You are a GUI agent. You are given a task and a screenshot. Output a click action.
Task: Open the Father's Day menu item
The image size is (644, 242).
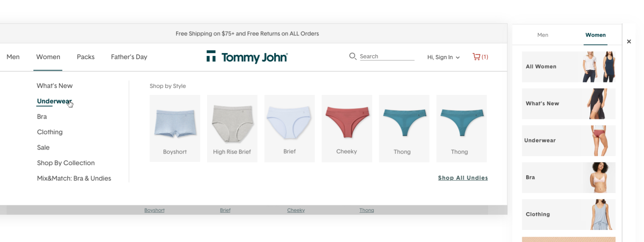point(129,57)
